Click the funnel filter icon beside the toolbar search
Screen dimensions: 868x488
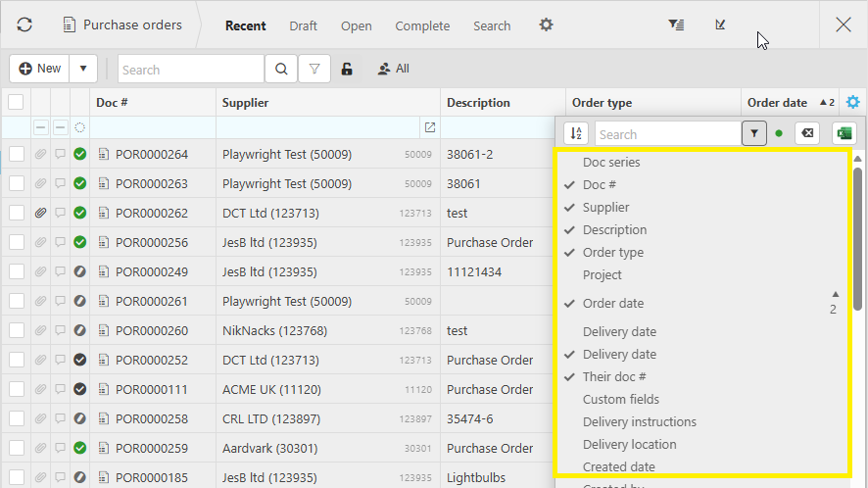(314, 69)
